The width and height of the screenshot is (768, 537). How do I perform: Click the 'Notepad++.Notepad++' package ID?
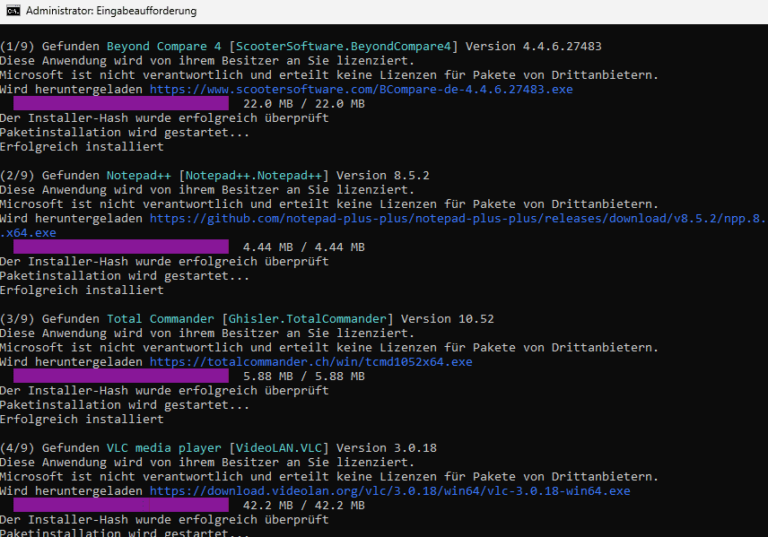click(x=254, y=175)
